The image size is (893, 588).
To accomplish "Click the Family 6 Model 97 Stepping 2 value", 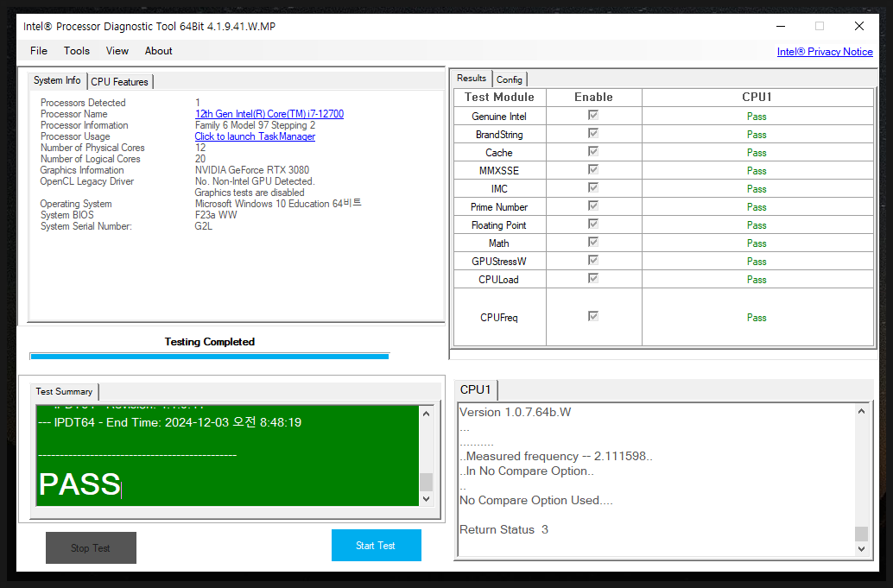I will click(255, 125).
